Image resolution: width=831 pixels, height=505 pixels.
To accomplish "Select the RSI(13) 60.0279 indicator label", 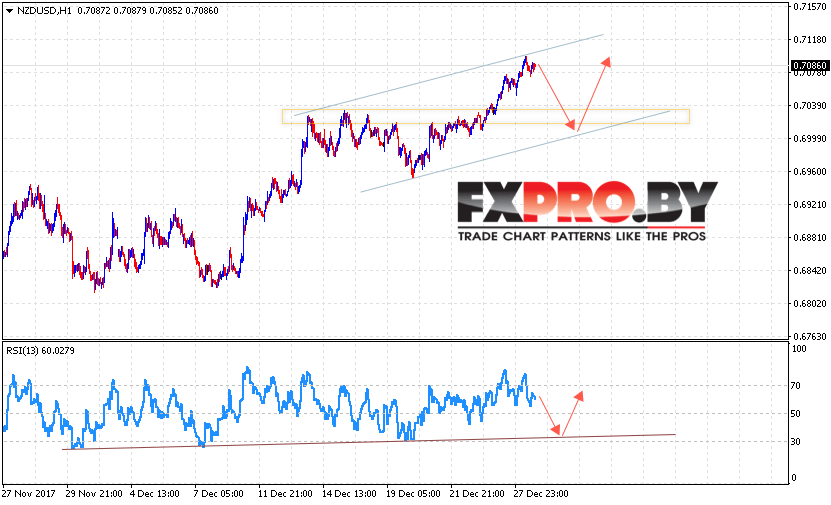I will tap(40, 351).
